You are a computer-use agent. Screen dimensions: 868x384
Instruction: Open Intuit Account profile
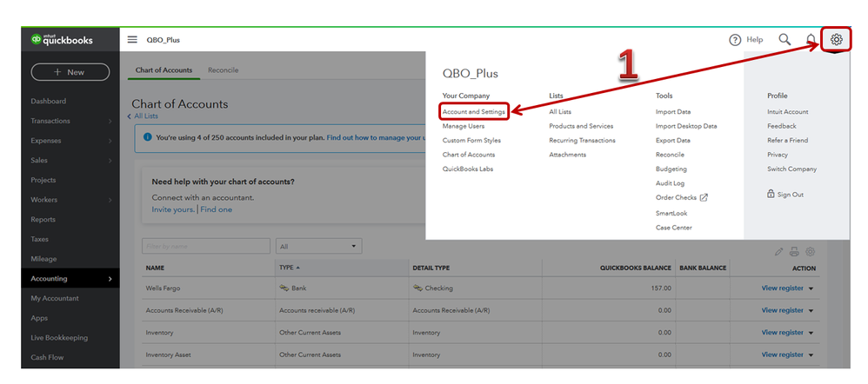pyautogui.click(x=788, y=112)
